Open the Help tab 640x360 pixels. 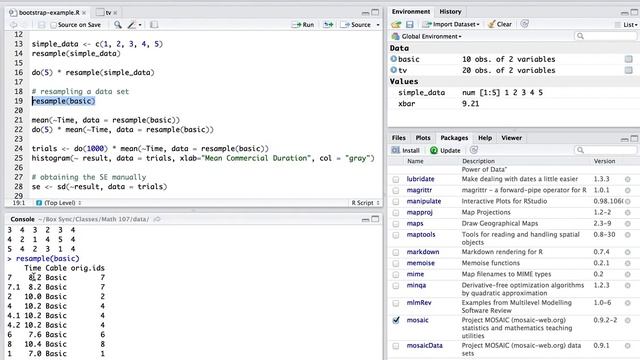pyautogui.click(x=484, y=138)
